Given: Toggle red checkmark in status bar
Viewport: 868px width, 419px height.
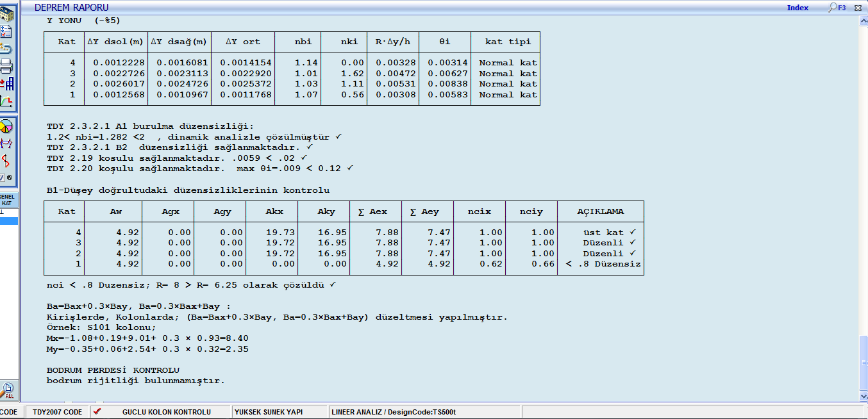Looking at the screenshot, I should (x=97, y=411).
